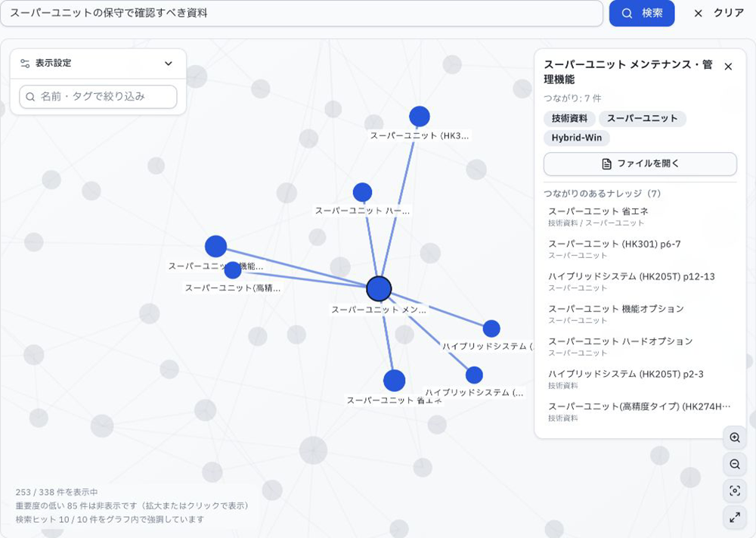The height and width of the screenshot is (538, 756).
Task: Click the zoom in magnifier icon
Action: pos(735,437)
